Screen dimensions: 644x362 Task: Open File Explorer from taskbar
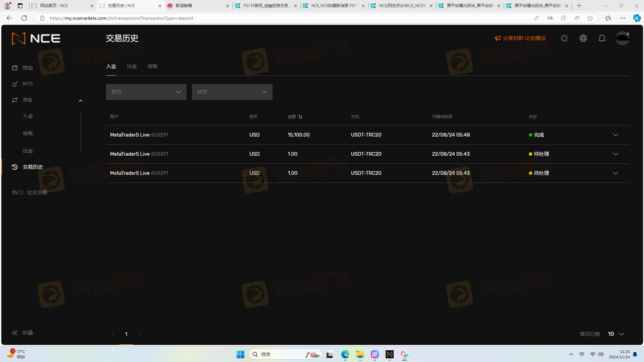pyautogui.click(x=360, y=354)
